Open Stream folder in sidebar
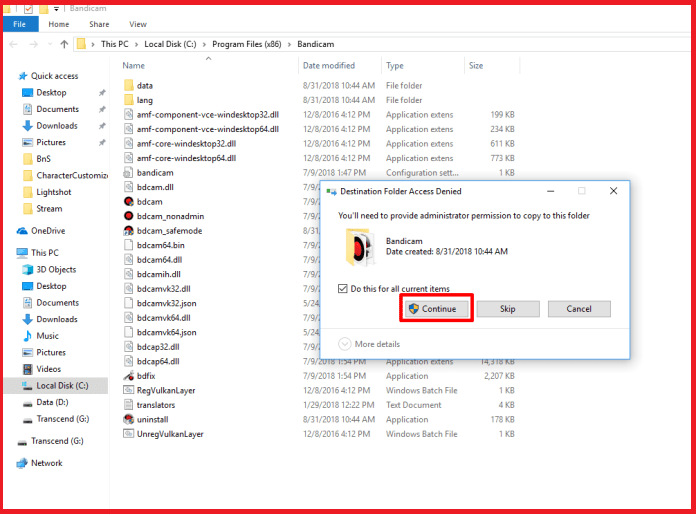This screenshot has width=696, height=515. (49, 208)
